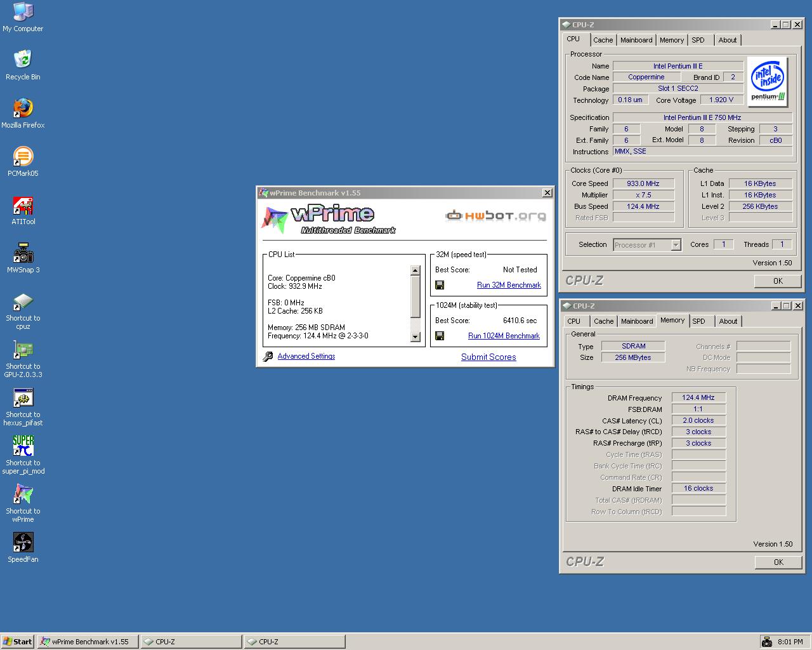The image size is (812, 650).
Task: Select the GPU-Z.0.3.3 shortcut icon
Action: point(23,359)
